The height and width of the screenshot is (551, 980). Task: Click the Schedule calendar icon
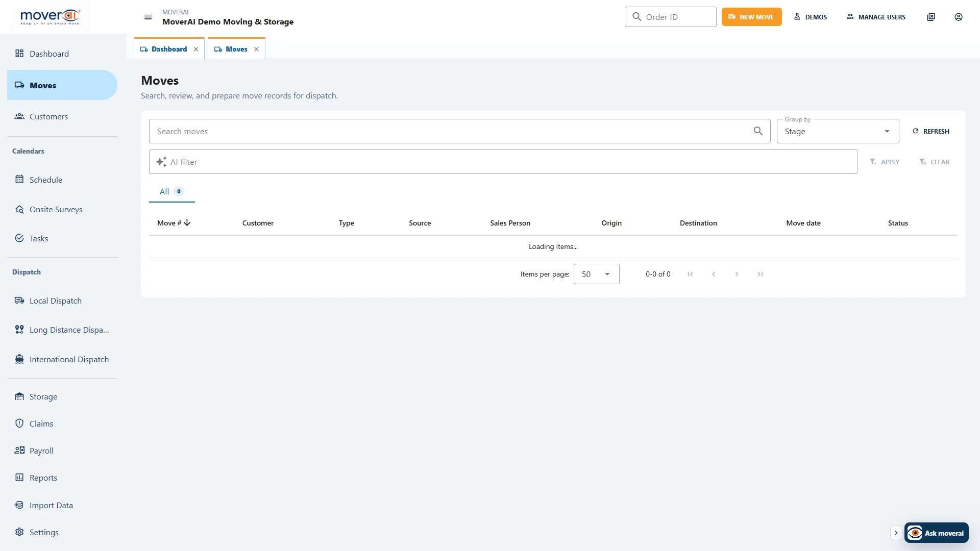19,179
